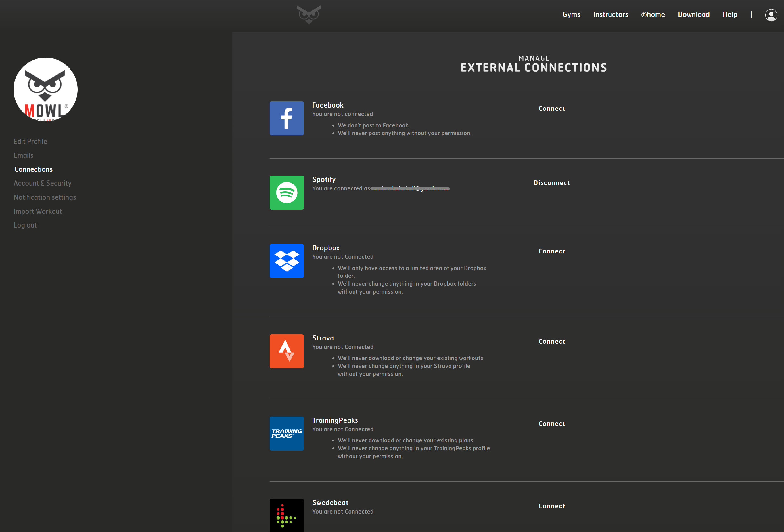Disconnect the Spotify account

tap(551, 183)
